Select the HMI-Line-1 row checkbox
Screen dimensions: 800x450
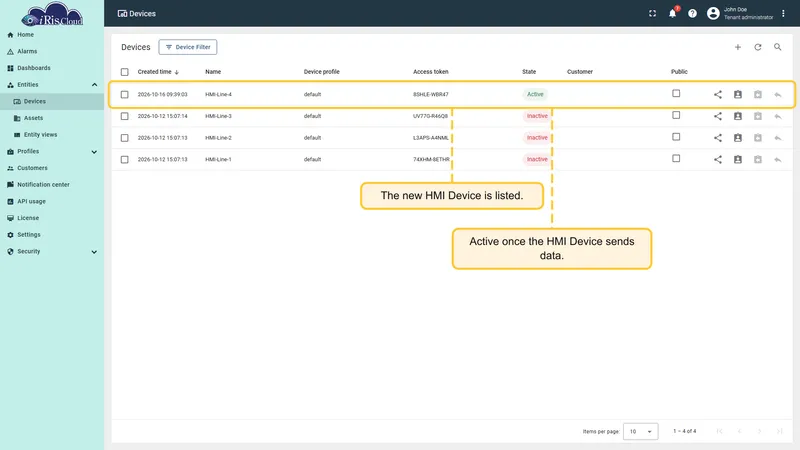[x=124, y=160]
